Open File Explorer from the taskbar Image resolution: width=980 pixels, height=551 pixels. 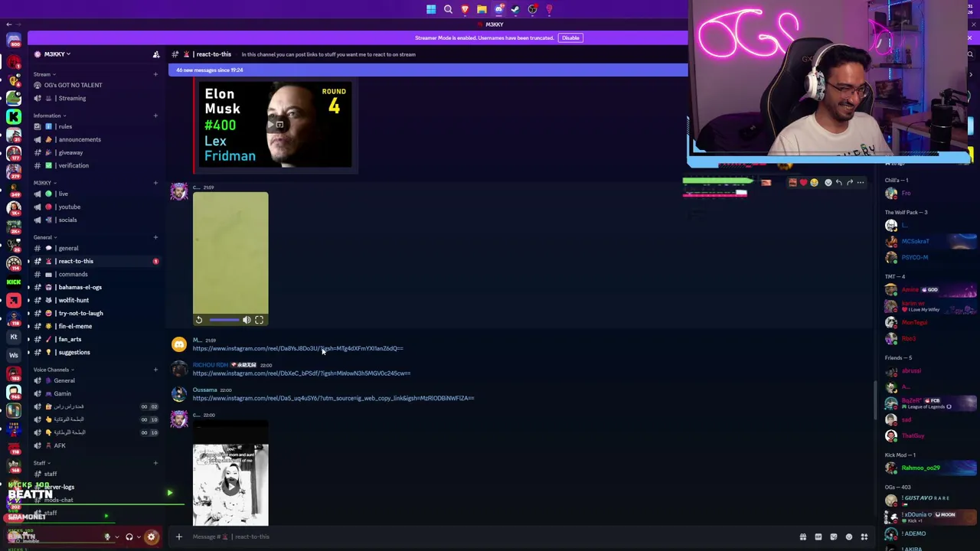(x=482, y=9)
